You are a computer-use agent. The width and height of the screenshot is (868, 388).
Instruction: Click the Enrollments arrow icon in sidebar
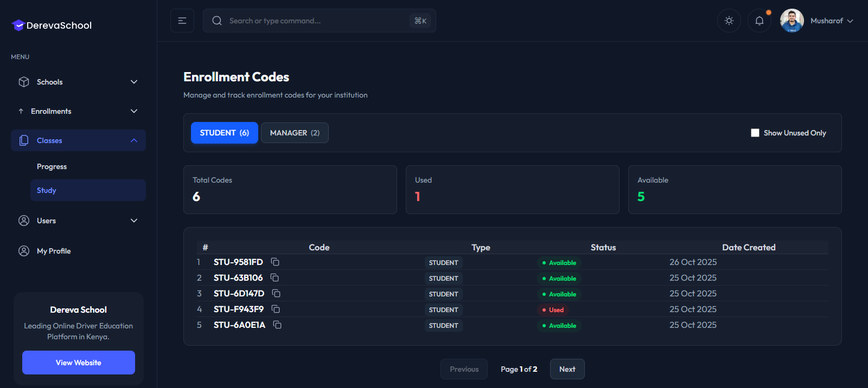click(x=21, y=111)
